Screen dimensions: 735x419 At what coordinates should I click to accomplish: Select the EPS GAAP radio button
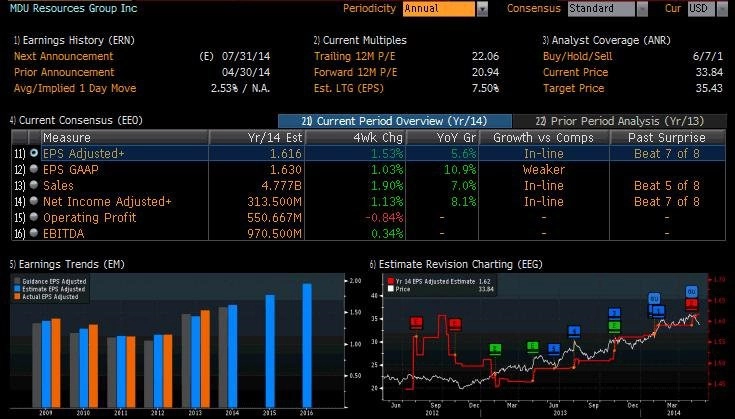click(x=34, y=169)
